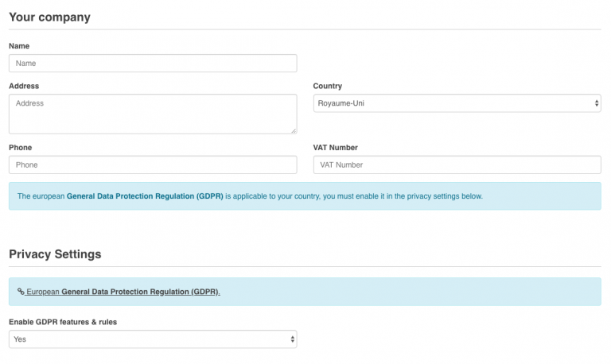
Task: Expand the Enable GDPR features dropdown
Action: 153,339
